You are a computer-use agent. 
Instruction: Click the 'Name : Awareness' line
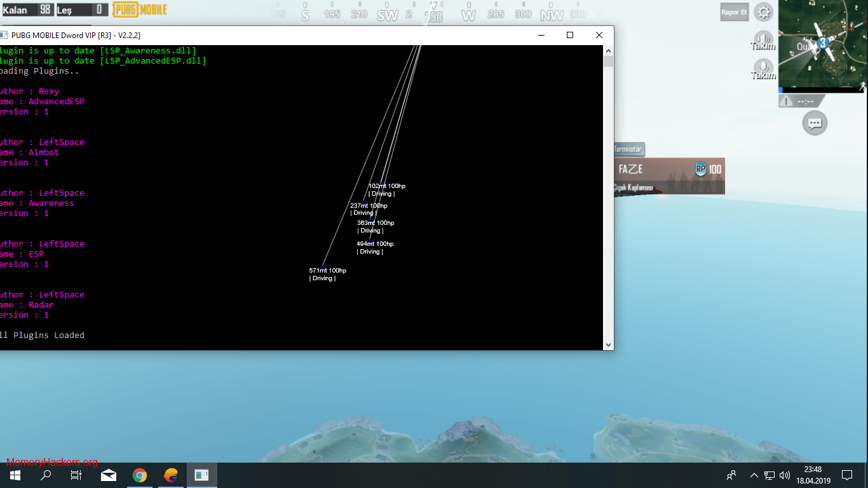pos(37,203)
